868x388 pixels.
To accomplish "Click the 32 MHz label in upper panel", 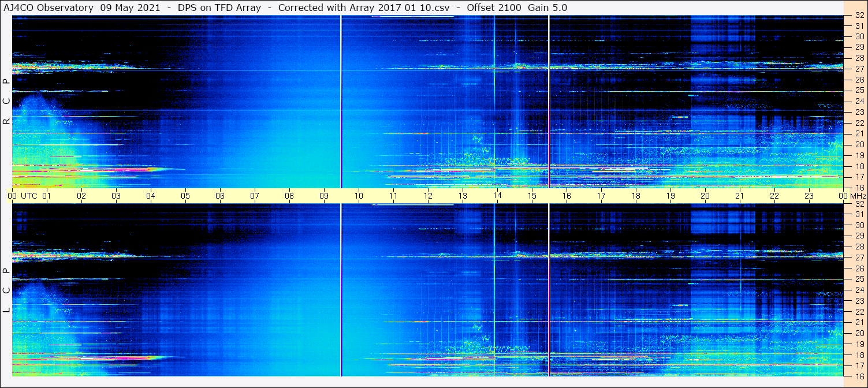I will (859, 16).
